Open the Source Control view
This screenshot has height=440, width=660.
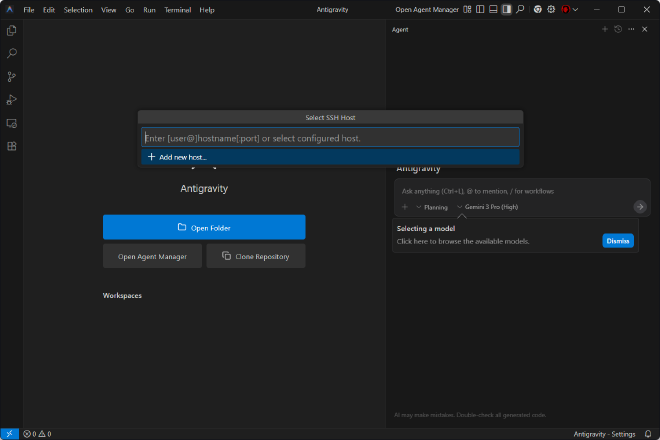coord(12,76)
